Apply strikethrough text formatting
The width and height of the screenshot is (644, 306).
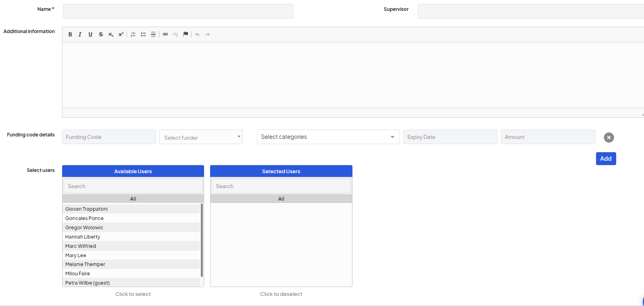(101, 35)
